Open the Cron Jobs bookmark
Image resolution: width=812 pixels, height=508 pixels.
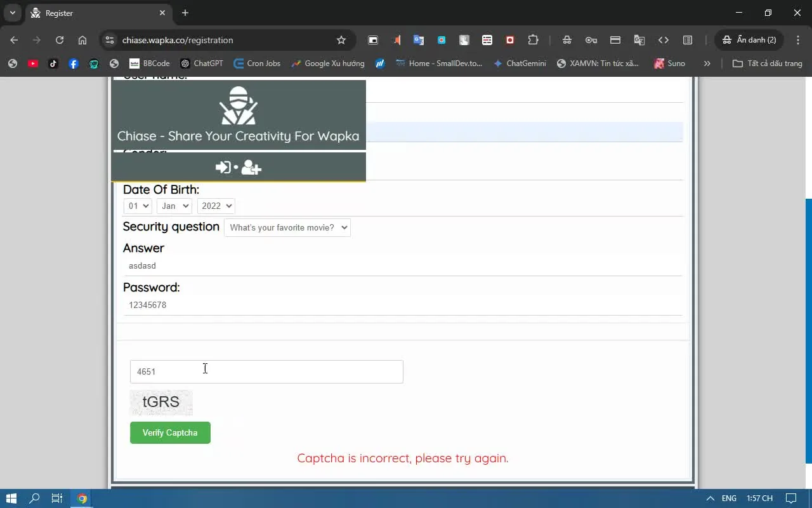(257, 63)
